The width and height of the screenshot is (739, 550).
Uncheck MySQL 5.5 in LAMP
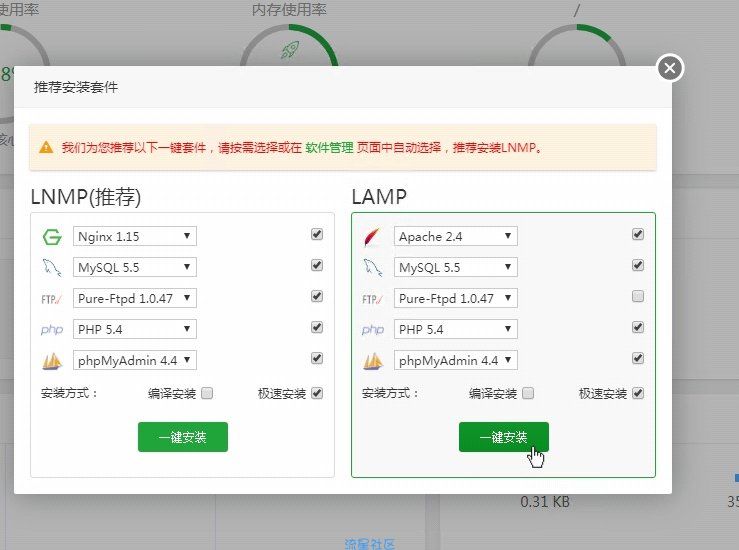(x=638, y=265)
